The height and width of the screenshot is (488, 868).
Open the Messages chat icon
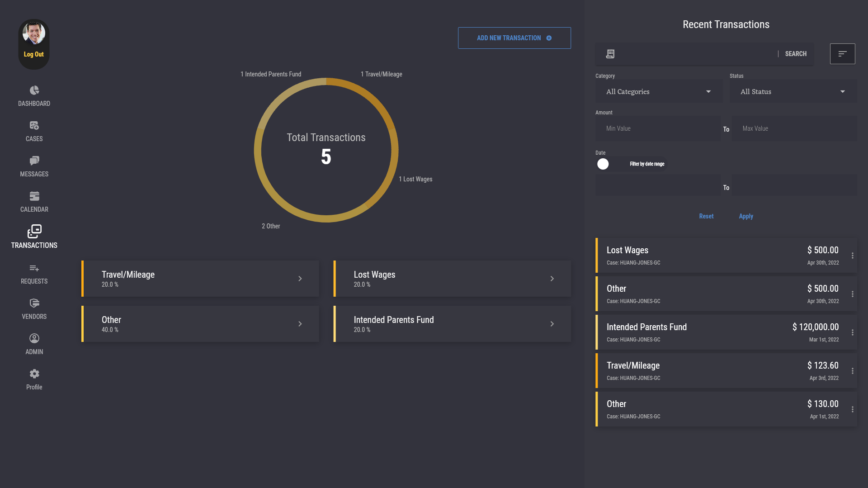click(34, 161)
